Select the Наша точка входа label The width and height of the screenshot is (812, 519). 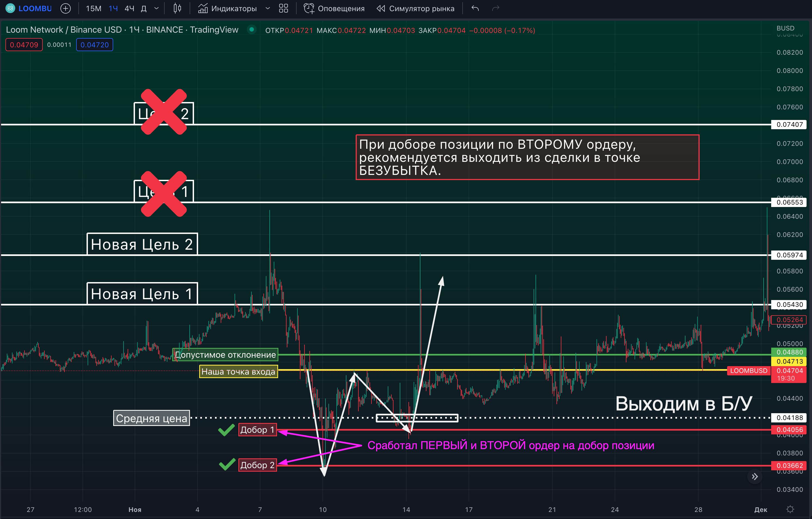(x=238, y=371)
